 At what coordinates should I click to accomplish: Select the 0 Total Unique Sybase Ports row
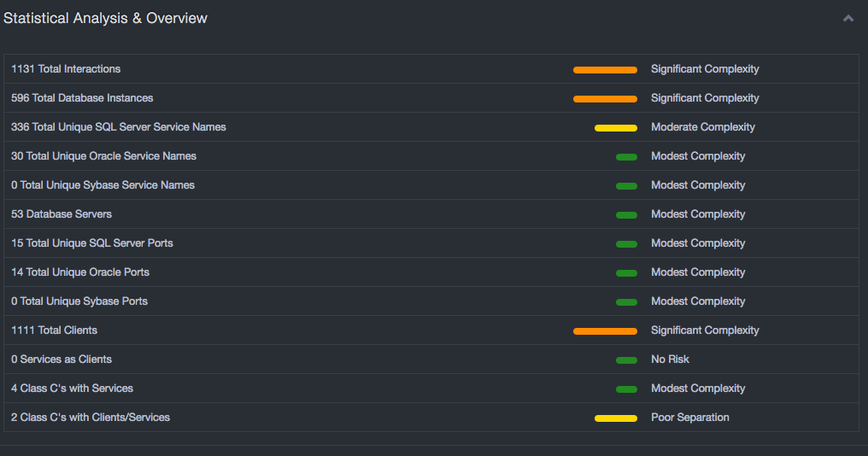pos(79,301)
